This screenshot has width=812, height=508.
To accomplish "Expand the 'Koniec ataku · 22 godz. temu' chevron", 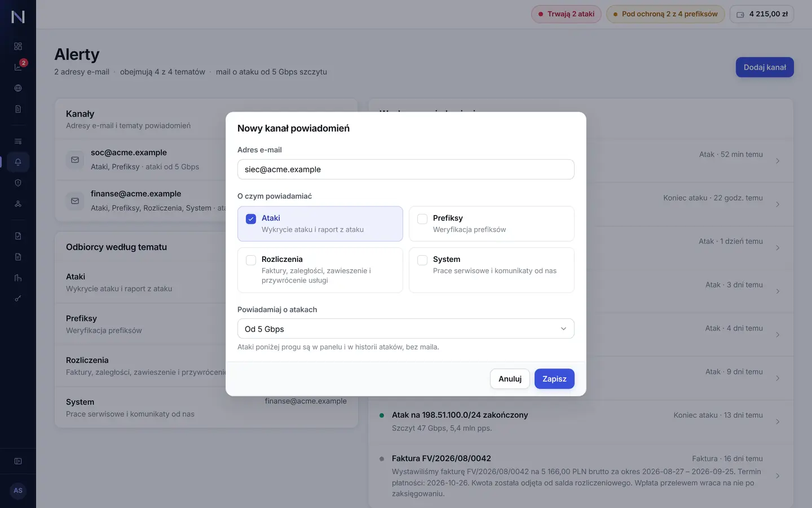I will pyautogui.click(x=778, y=204).
